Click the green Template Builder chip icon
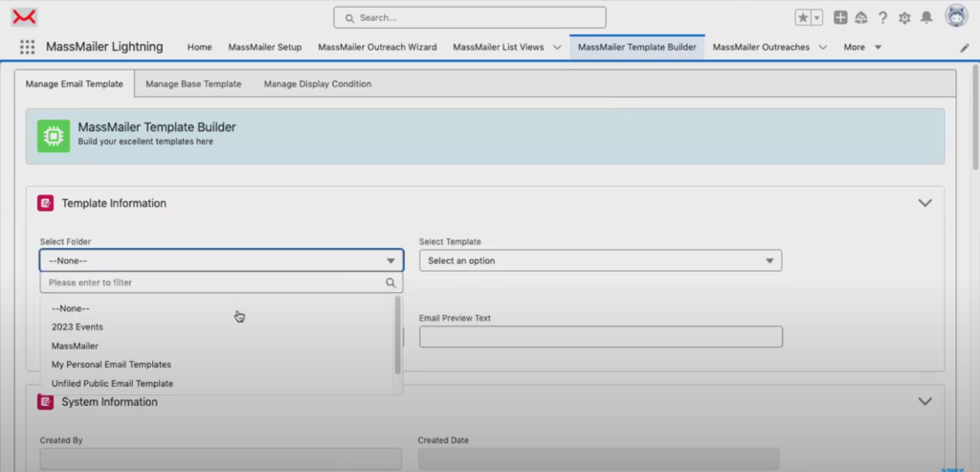The image size is (980, 472). [54, 136]
